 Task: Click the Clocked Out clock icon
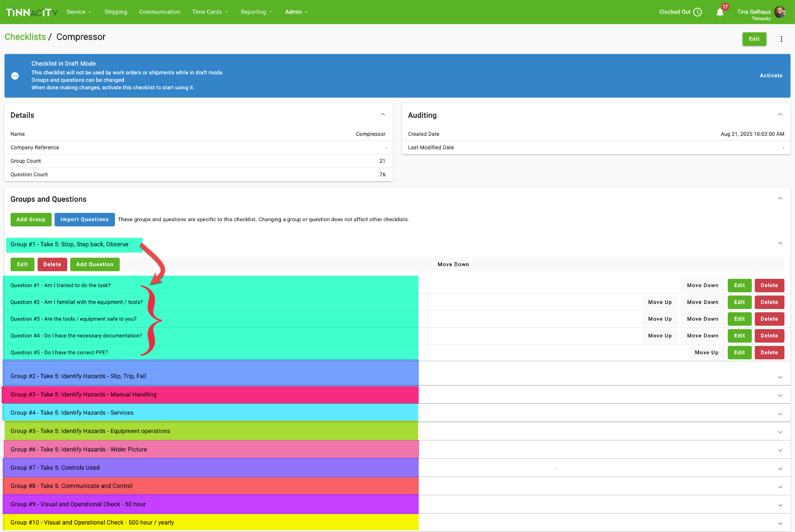[x=697, y=12]
